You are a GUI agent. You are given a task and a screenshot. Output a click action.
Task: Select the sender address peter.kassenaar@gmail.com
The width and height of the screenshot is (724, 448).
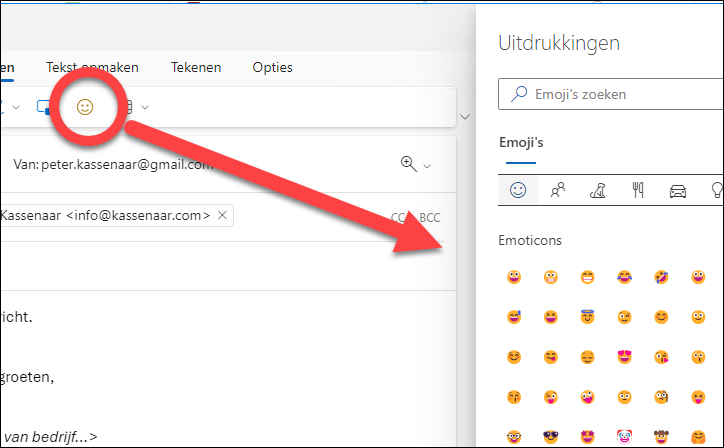[x=127, y=164]
